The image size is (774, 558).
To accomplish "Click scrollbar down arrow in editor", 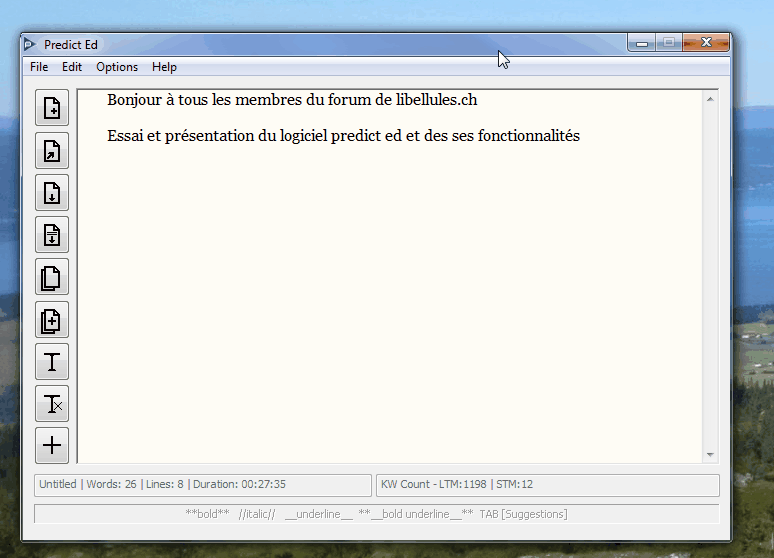I will coord(710,454).
